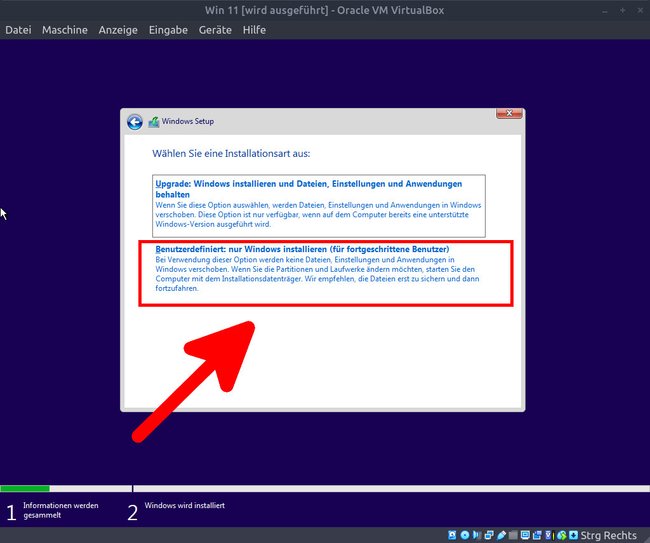Choose the Upgrade installation option
This screenshot has width=650, height=543.
coord(319,206)
